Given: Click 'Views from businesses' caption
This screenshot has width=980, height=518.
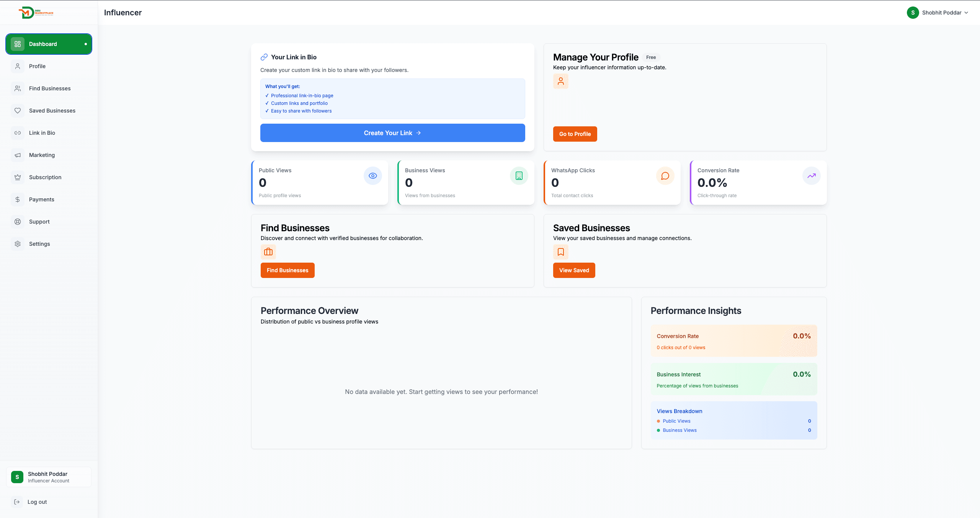Looking at the screenshot, I should [430, 196].
